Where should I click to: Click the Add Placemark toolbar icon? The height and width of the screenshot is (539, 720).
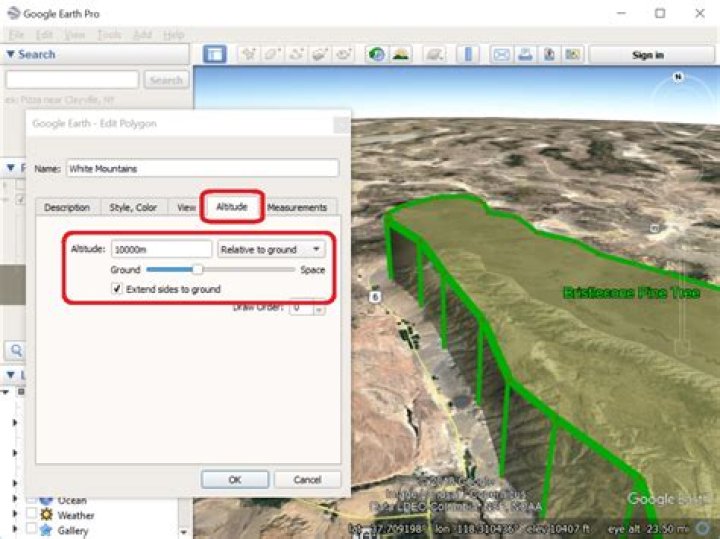[x=249, y=54]
